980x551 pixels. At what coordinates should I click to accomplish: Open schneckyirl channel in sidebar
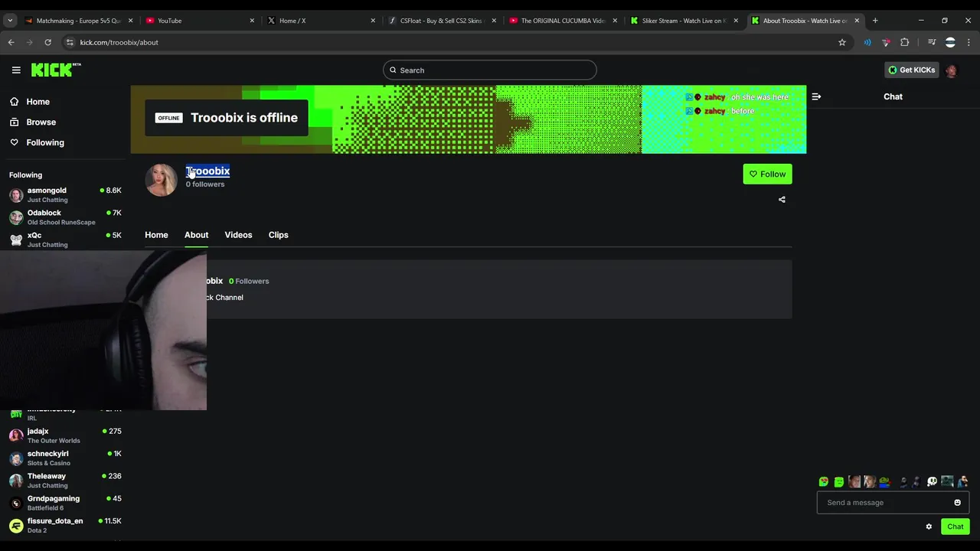click(x=64, y=458)
